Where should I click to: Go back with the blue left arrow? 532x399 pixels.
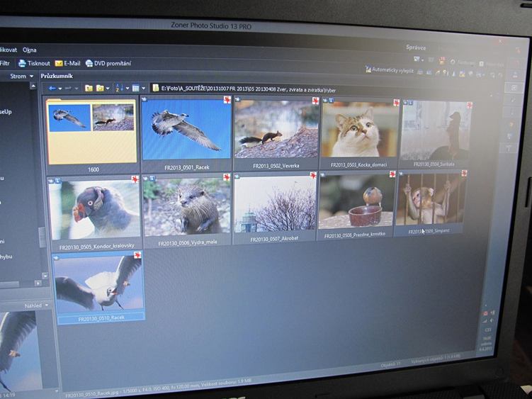[x=52, y=89]
